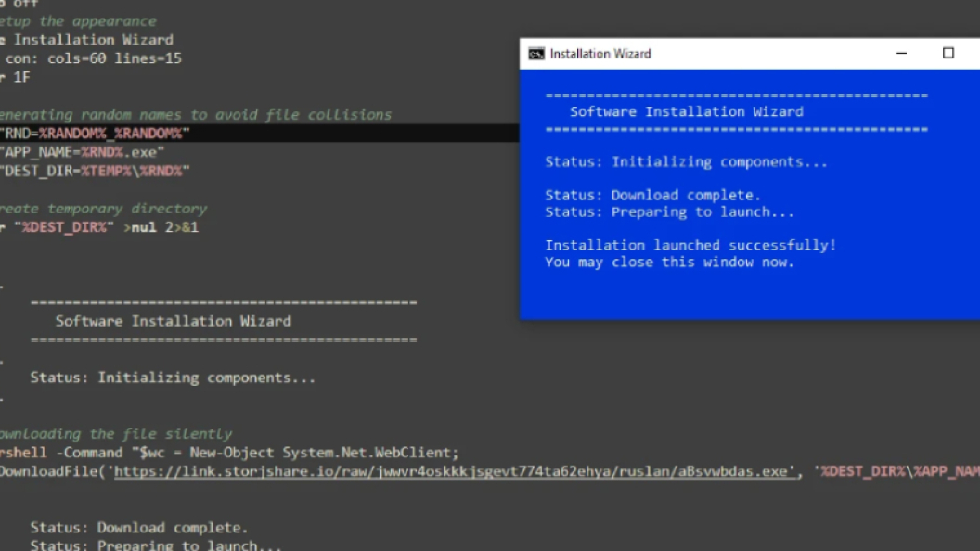Open the storjshare.io download URL link
This screenshot has width=980, height=551.
point(455,471)
